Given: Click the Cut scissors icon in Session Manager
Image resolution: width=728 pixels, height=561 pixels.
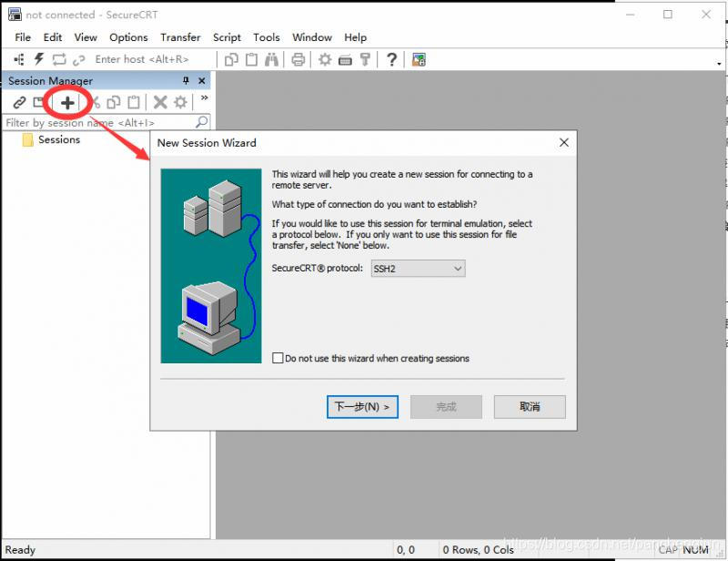Looking at the screenshot, I should 96,102.
